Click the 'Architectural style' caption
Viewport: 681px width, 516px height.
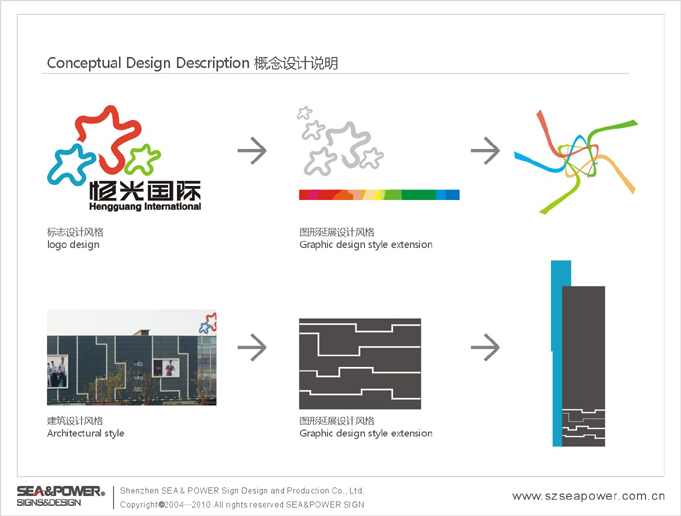tap(86, 433)
